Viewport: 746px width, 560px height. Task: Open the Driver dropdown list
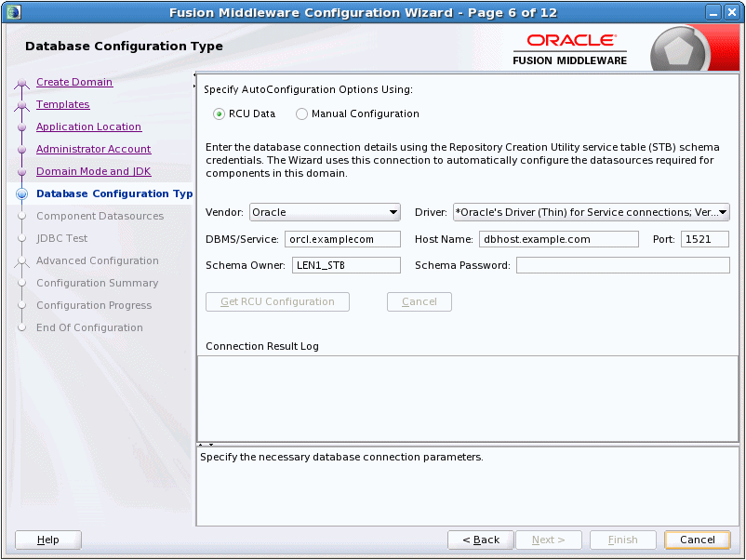(x=592, y=212)
